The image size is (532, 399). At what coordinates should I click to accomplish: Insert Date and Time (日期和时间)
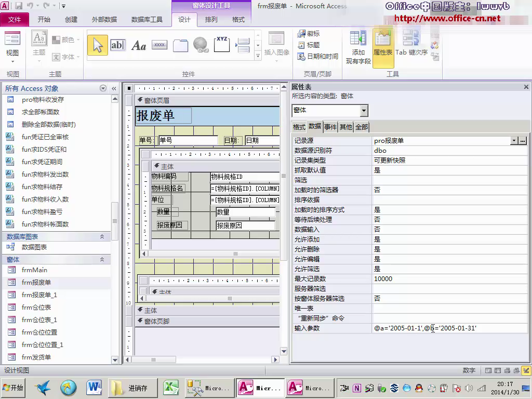coord(317,56)
